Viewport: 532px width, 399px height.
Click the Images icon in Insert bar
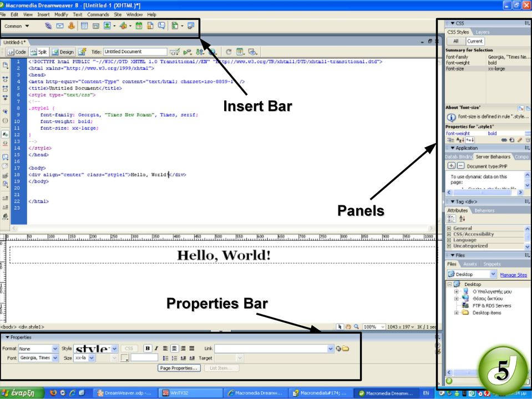point(107,26)
